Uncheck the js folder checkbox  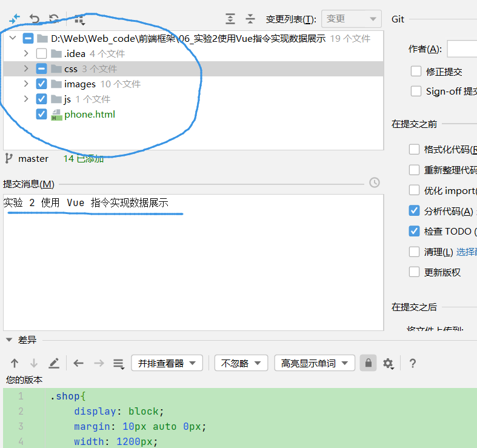click(41, 99)
